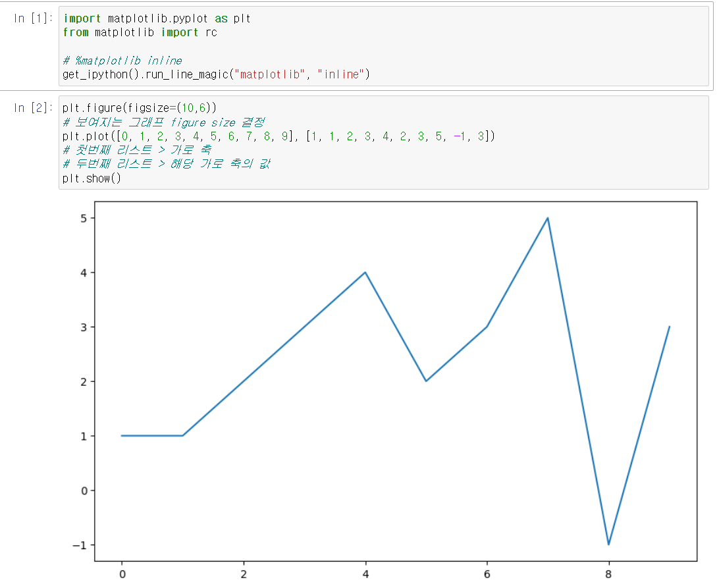Click the plt.plot([0, 1, 2...]) code line
717x588 pixels.
tap(279, 136)
